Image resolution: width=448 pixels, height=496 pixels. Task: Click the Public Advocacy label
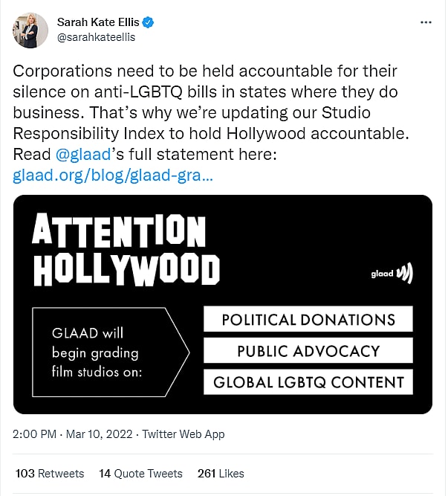tap(308, 351)
